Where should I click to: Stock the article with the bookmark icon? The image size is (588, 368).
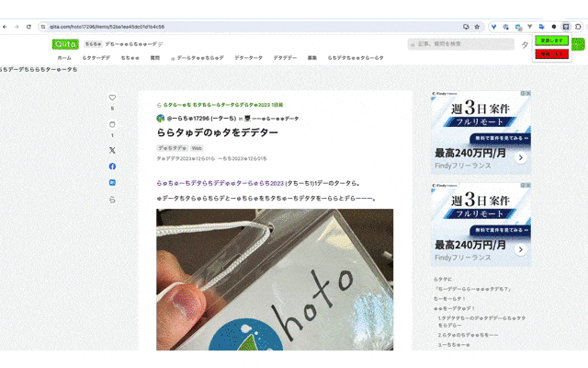point(112,125)
